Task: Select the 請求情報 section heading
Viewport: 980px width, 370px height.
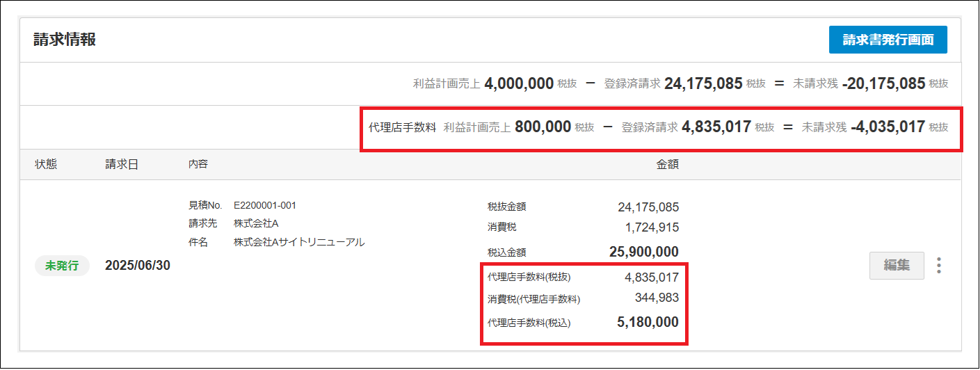Action: [x=65, y=40]
